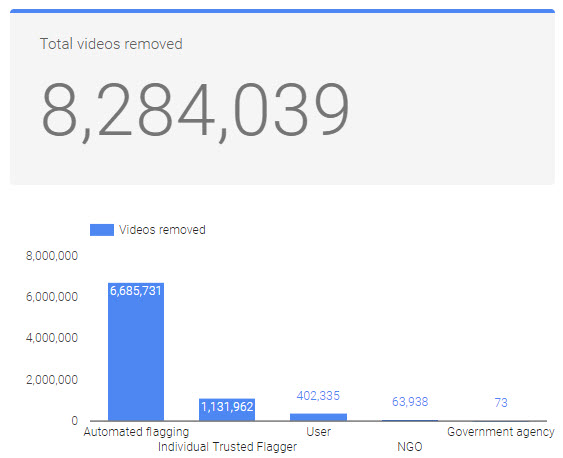The image size is (563, 458).
Task: Click the 1,131,962 value label
Action: tap(227, 407)
